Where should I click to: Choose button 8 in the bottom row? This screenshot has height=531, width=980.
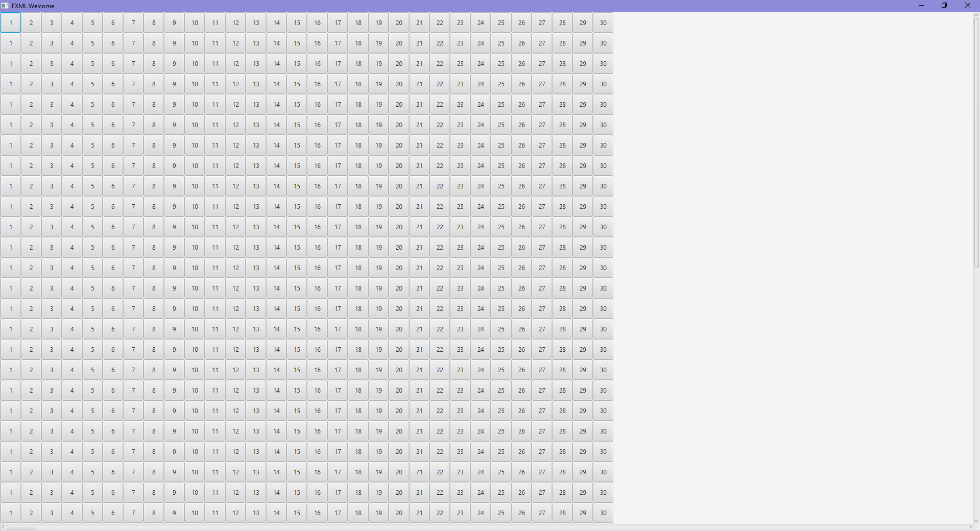click(154, 513)
